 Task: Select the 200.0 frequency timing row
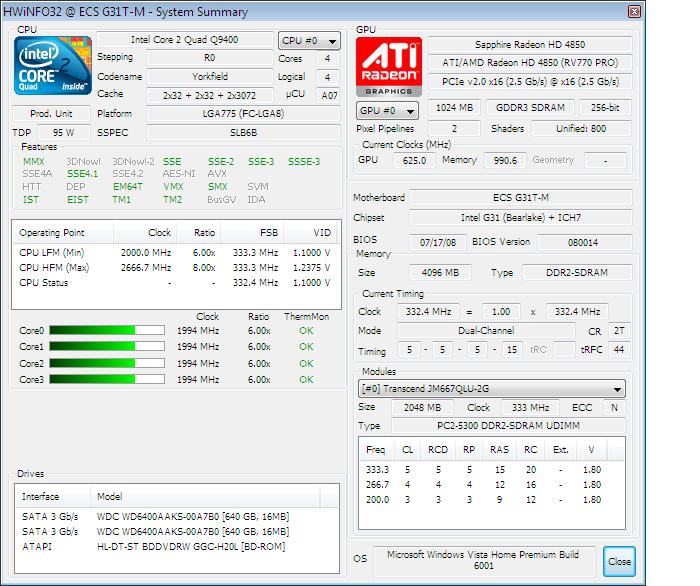(484, 500)
